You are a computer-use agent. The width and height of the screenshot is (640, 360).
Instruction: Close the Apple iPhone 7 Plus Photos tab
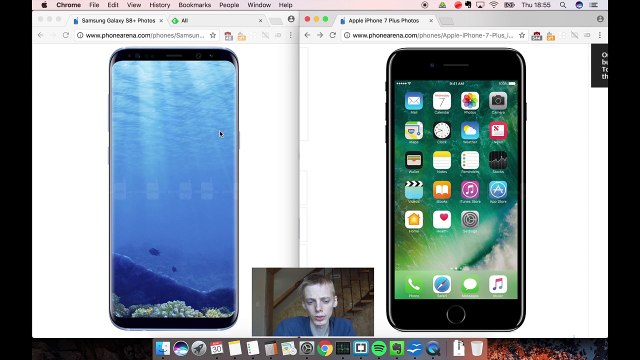coord(431,20)
